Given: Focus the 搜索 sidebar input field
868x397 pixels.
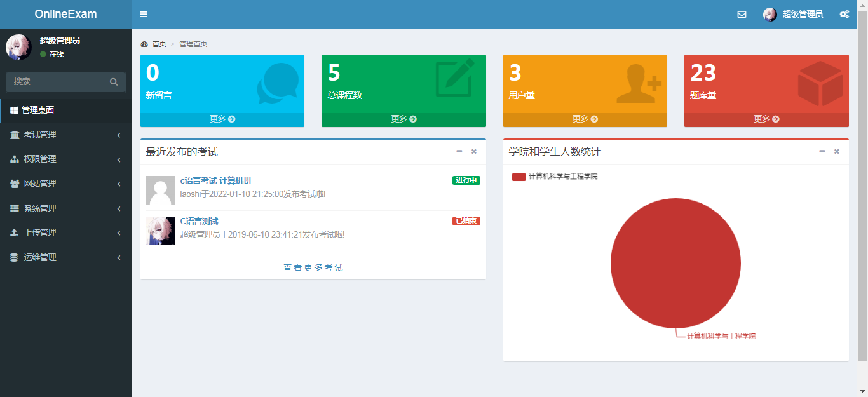Looking at the screenshot, I should (x=57, y=82).
